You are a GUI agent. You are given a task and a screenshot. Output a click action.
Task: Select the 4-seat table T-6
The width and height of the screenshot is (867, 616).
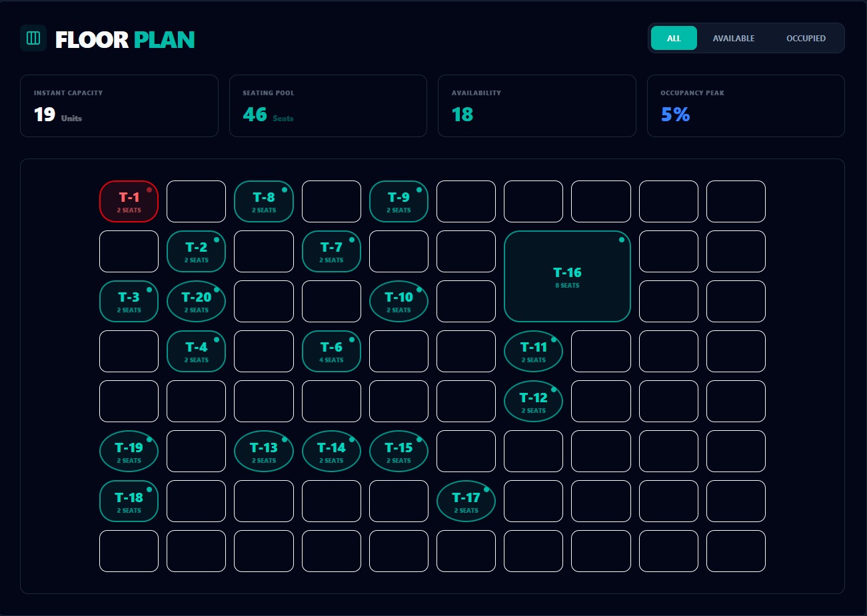pyautogui.click(x=331, y=351)
